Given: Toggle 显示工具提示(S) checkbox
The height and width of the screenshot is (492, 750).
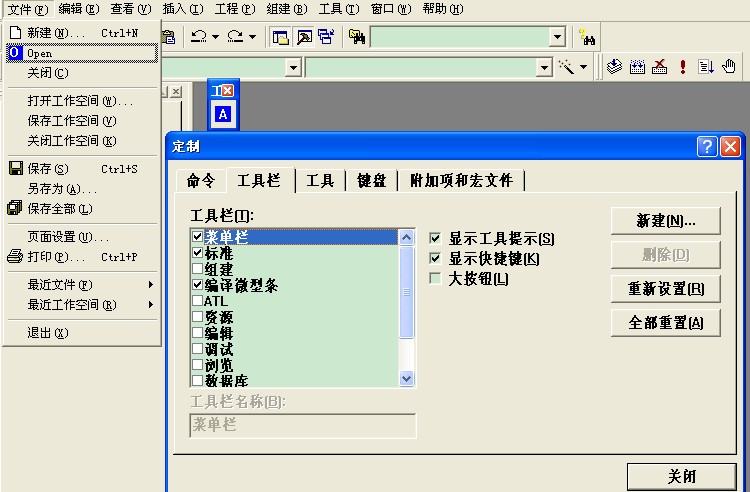Looking at the screenshot, I should 435,238.
